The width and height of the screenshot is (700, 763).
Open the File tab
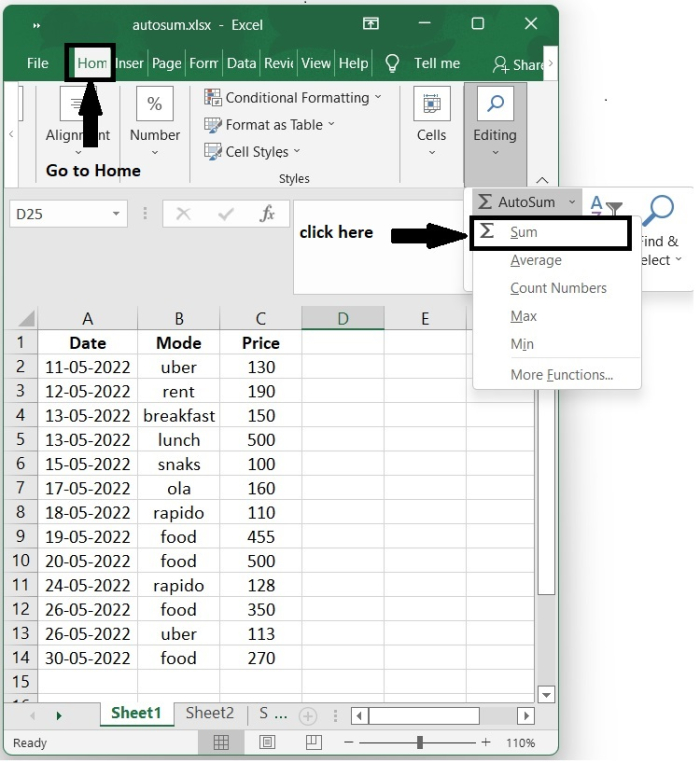[38, 63]
